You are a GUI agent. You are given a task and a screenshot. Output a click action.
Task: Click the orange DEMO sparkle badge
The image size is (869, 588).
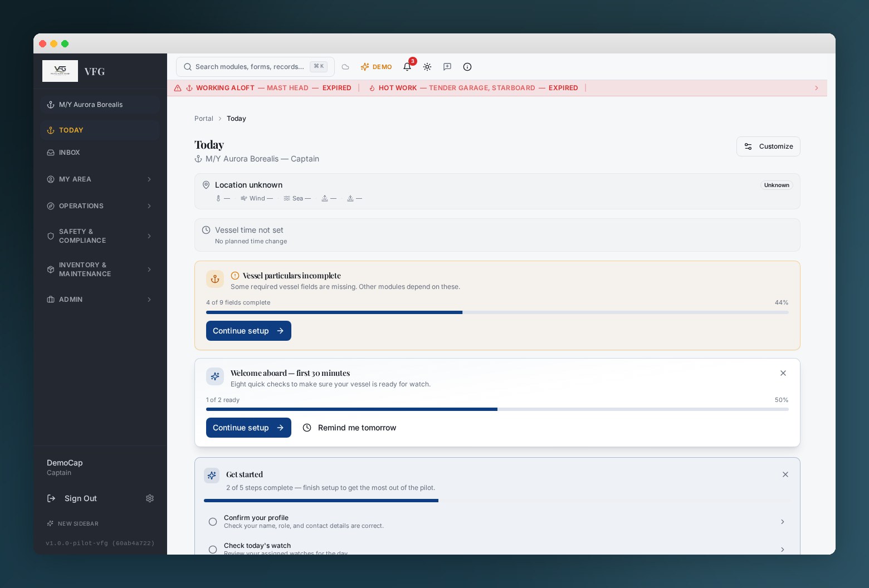(376, 67)
